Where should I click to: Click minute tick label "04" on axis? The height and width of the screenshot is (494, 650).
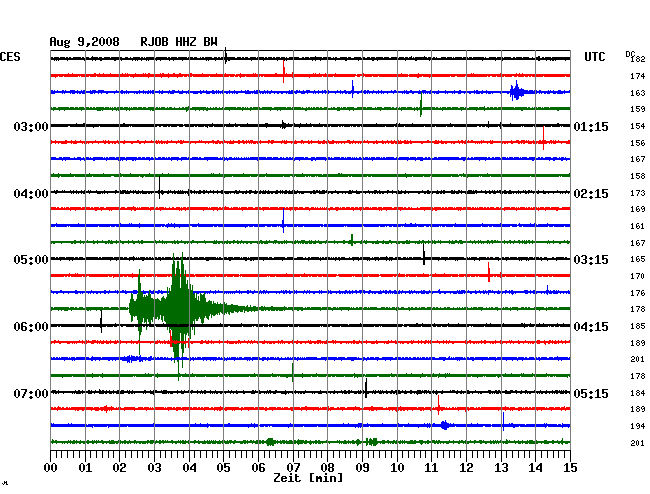189,467
